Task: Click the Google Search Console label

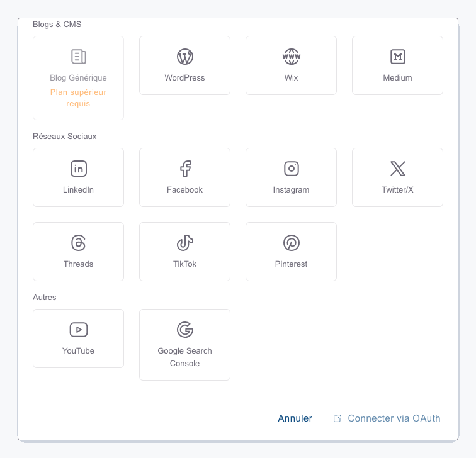Action: (x=184, y=357)
